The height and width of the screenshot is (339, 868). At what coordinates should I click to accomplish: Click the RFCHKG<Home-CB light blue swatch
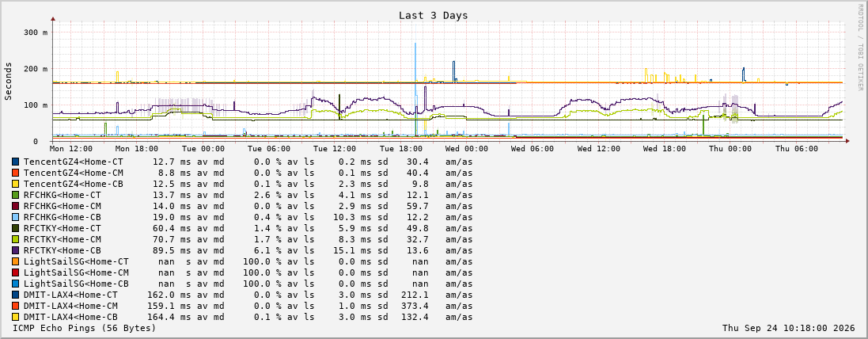tap(16, 217)
